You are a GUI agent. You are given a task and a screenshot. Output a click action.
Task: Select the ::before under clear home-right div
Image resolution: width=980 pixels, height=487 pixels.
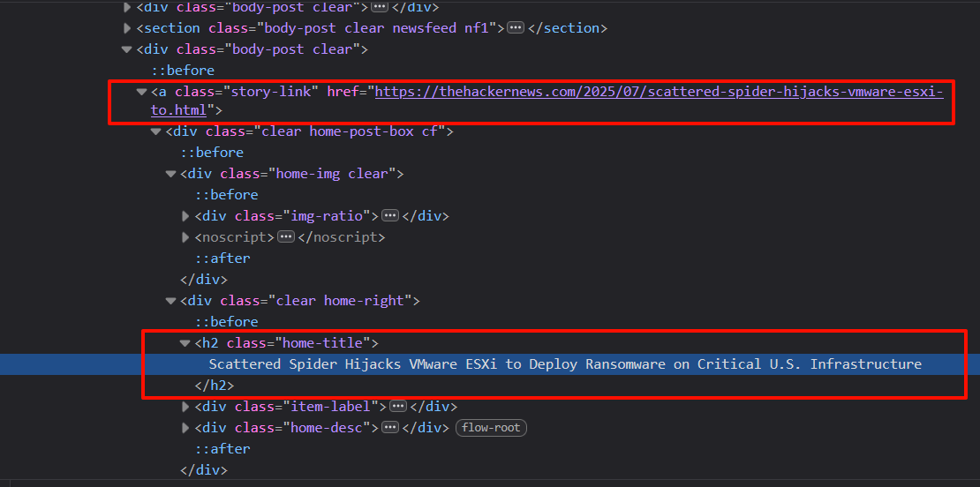point(226,322)
